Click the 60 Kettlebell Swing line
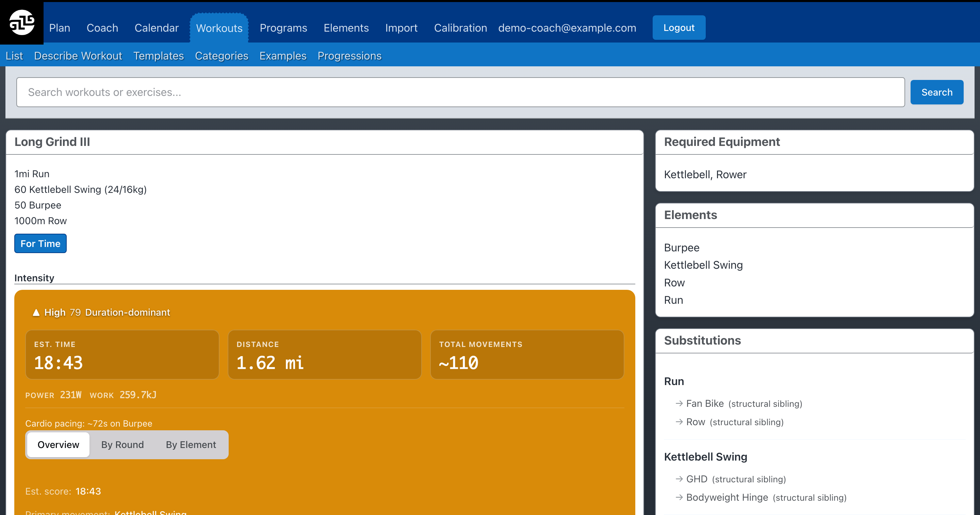This screenshot has width=980, height=515. tap(80, 189)
